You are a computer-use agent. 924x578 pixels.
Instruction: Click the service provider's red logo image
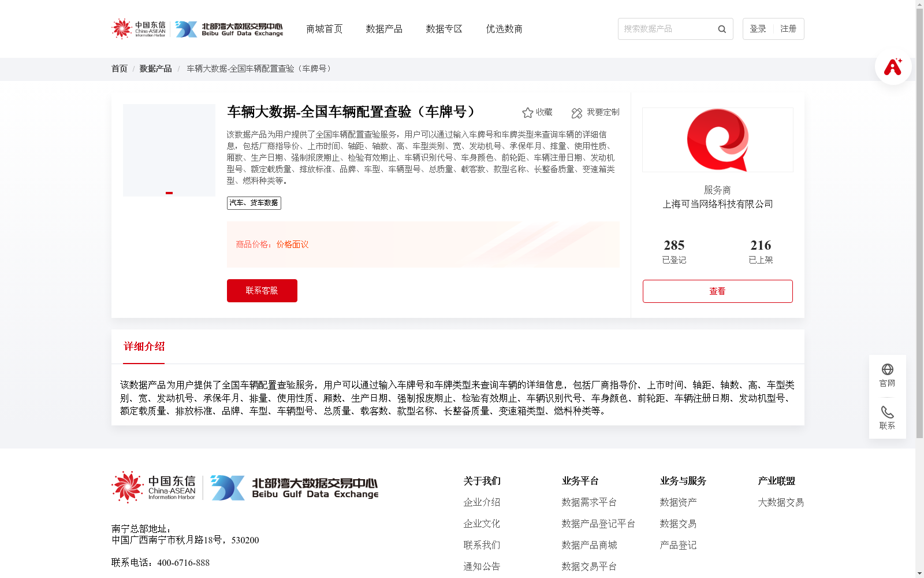[x=718, y=140]
